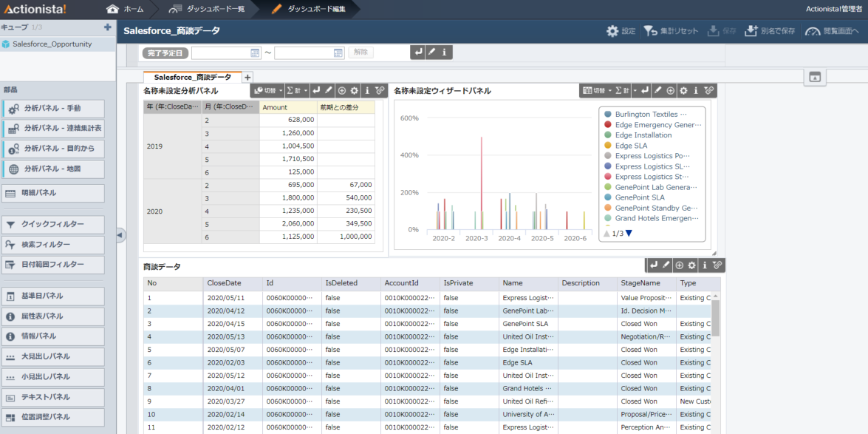This screenshot has height=434, width=868.
Task: Click 分析パネル - 連続集計表 part button
Action: pyautogui.click(x=53, y=129)
